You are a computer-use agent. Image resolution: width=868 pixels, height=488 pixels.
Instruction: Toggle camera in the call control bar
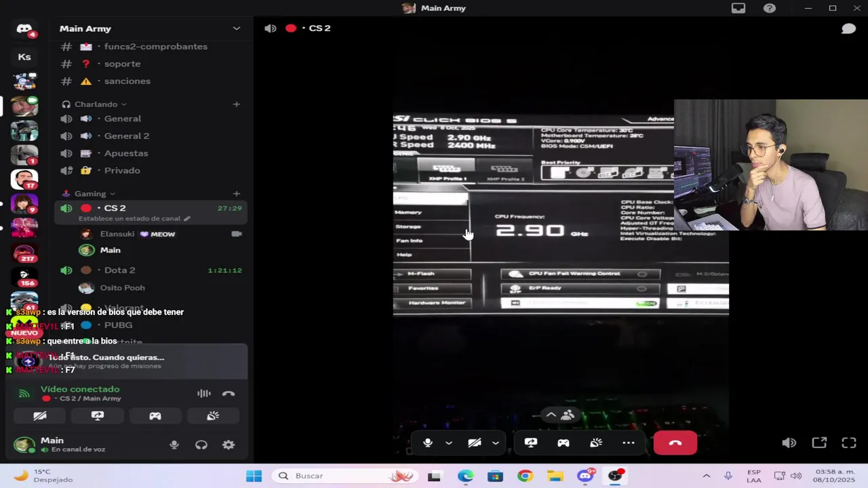pyautogui.click(x=475, y=443)
